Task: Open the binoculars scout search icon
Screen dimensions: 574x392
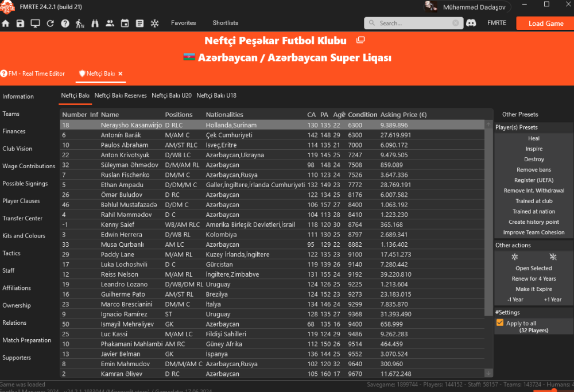Action: [x=95, y=24]
